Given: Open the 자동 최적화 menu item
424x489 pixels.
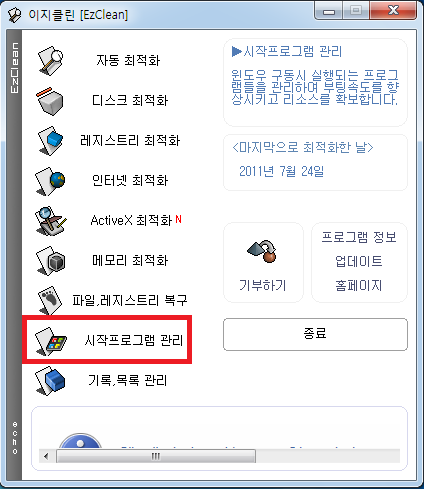Looking at the screenshot, I should [128, 61].
